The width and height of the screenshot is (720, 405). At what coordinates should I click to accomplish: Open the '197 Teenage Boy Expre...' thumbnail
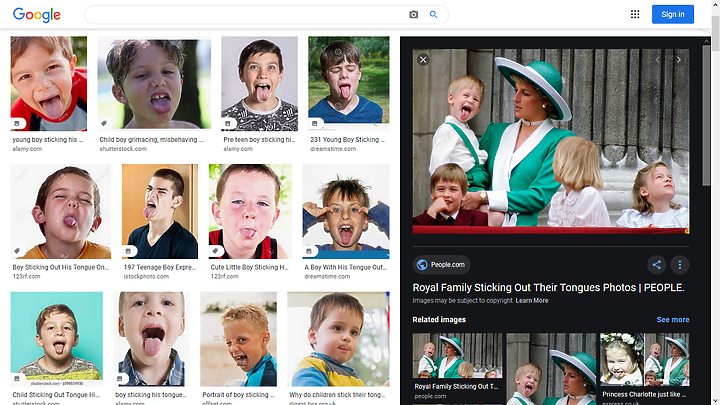[x=160, y=211]
